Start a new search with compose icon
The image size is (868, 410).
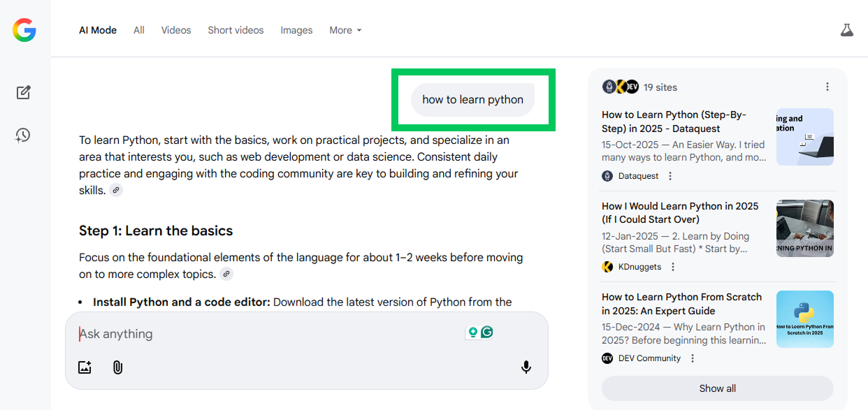point(24,92)
